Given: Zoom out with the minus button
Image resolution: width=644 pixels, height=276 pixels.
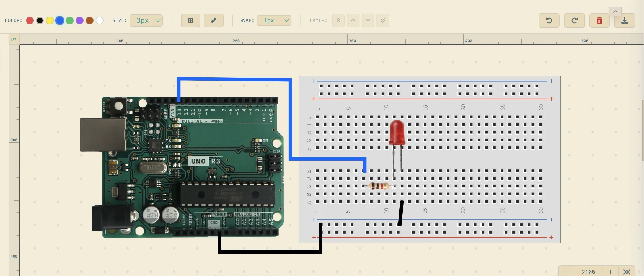Looking at the screenshot, I should [x=567, y=272].
